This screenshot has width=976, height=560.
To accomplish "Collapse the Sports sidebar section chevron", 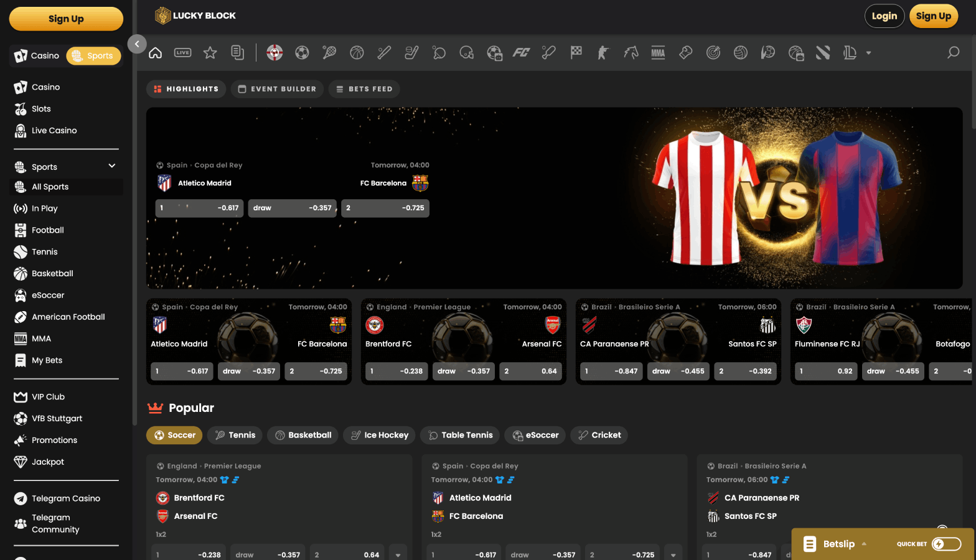I will [112, 166].
